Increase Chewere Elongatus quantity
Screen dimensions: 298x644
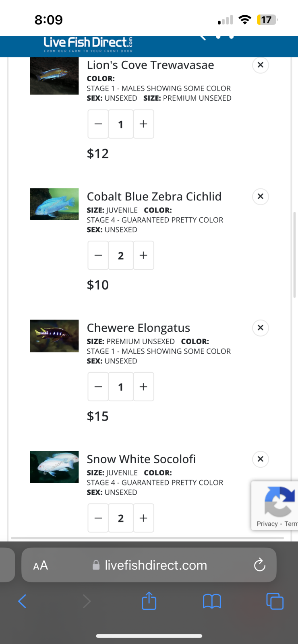(x=143, y=387)
